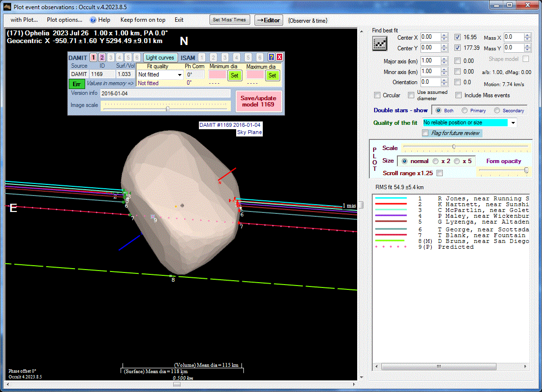Select the Primary double star radio button
The height and width of the screenshot is (392, 542).
(465, 110)
